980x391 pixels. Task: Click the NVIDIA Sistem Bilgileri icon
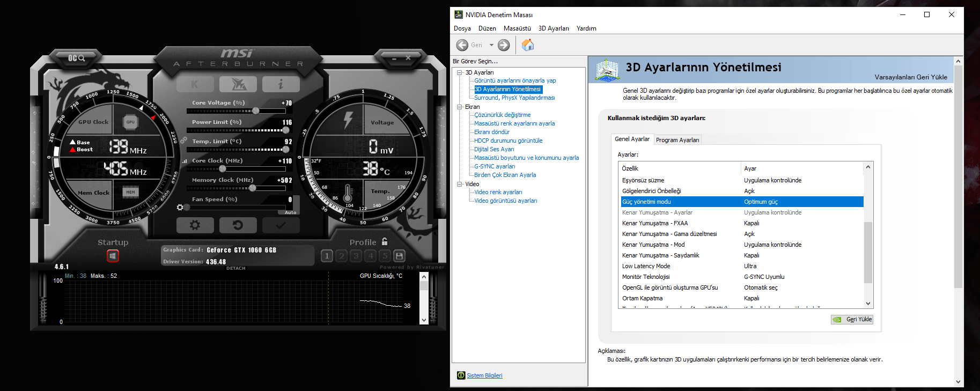[x=461, y=375]
